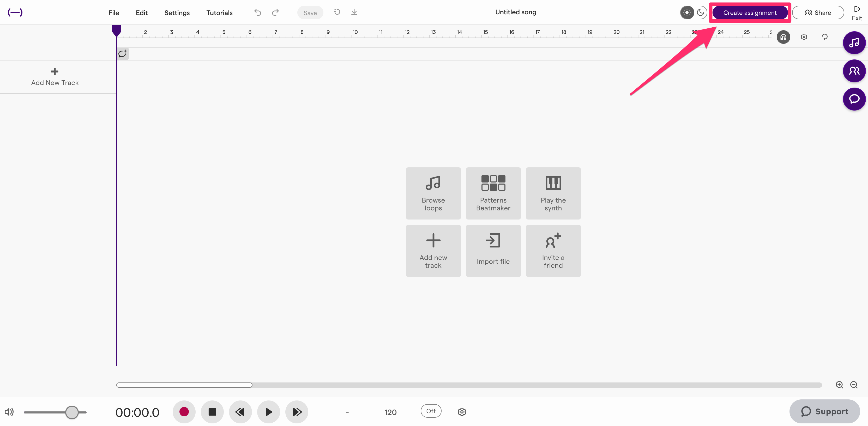Open the Tutorials menu
868x426 pixels.
tap(219, 13)
